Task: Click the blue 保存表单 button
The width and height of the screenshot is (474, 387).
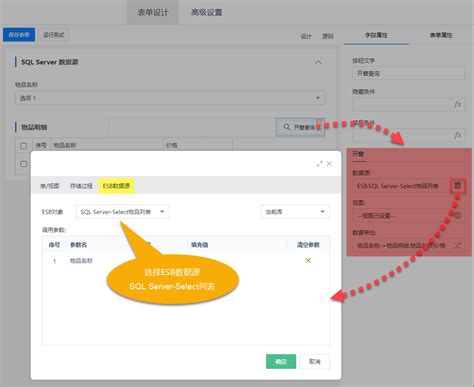Action: (x=19, y=35)
